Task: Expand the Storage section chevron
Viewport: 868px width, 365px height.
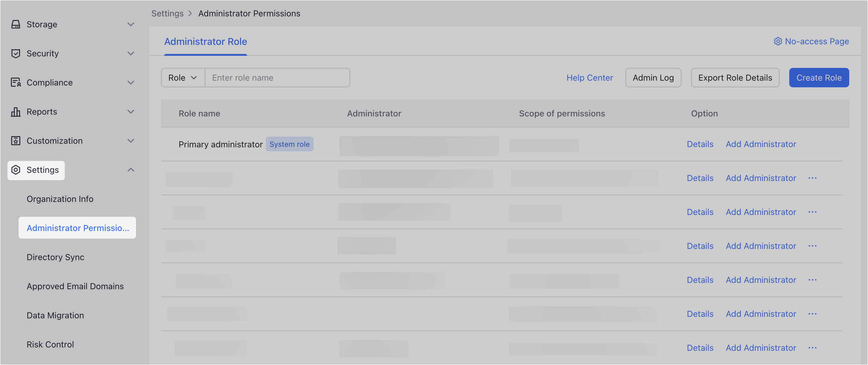Action: (x=131, y=24)
